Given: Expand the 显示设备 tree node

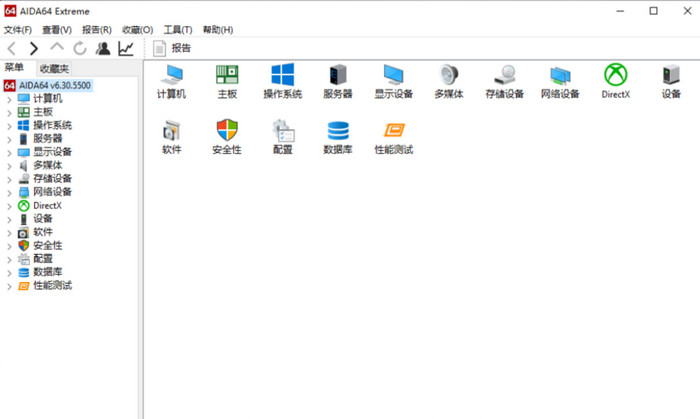Looking at the screenshot, I should coord(9,153).
